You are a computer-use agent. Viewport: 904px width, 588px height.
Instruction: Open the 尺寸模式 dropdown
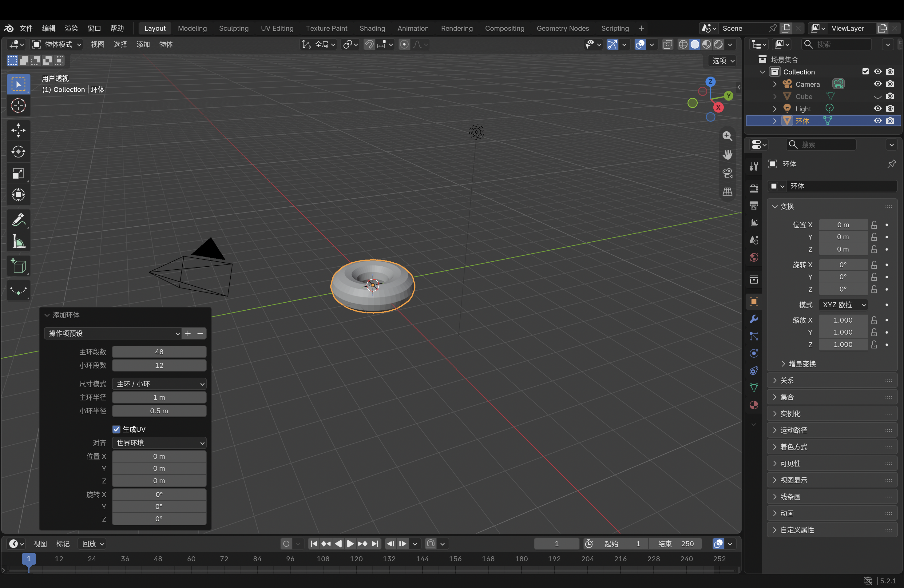tap(159, 384)
